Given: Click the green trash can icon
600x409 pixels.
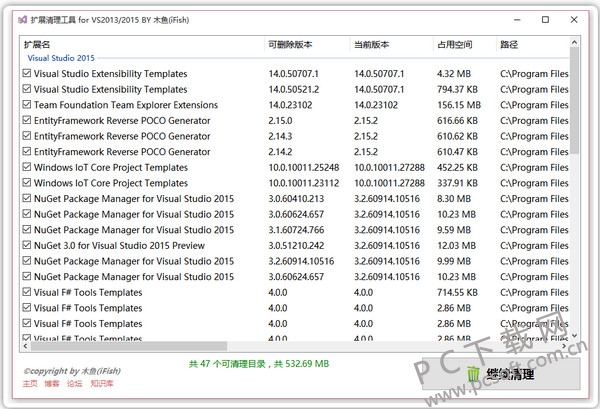Looking at the screenshot, I should click(x=473, y=373).
